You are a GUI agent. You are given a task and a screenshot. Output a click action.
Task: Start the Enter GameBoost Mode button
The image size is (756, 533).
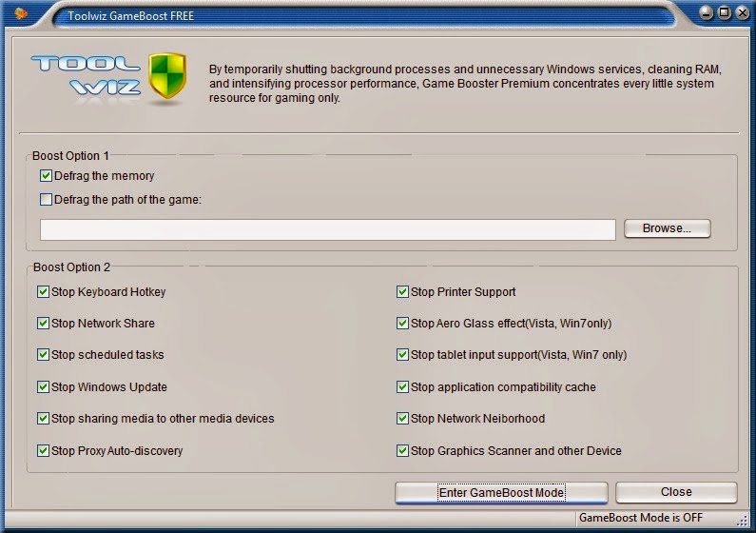click(x=501, y=492)
